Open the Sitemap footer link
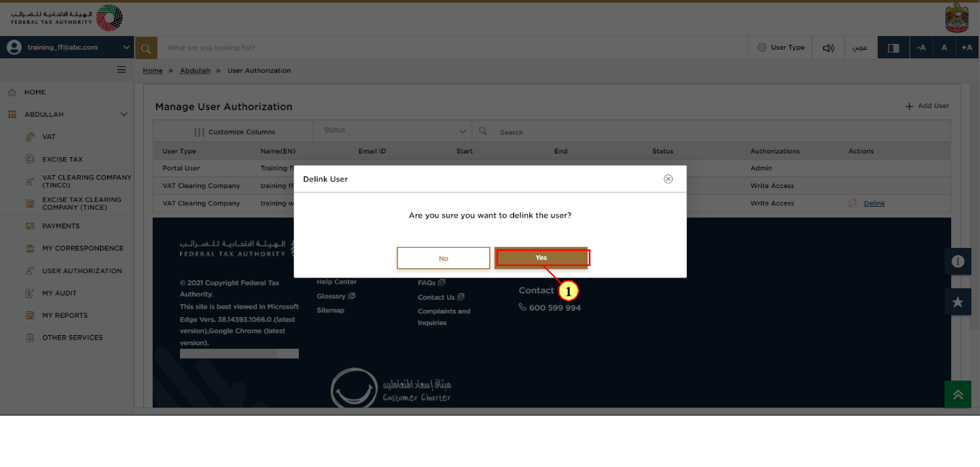980x467 pixels. [x=331, y=311]
